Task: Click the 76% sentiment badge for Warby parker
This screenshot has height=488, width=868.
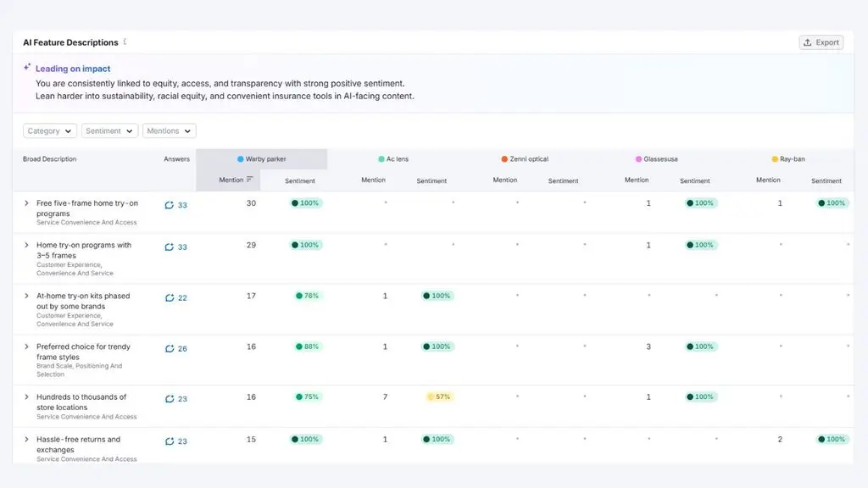Action: click(307, 296)
